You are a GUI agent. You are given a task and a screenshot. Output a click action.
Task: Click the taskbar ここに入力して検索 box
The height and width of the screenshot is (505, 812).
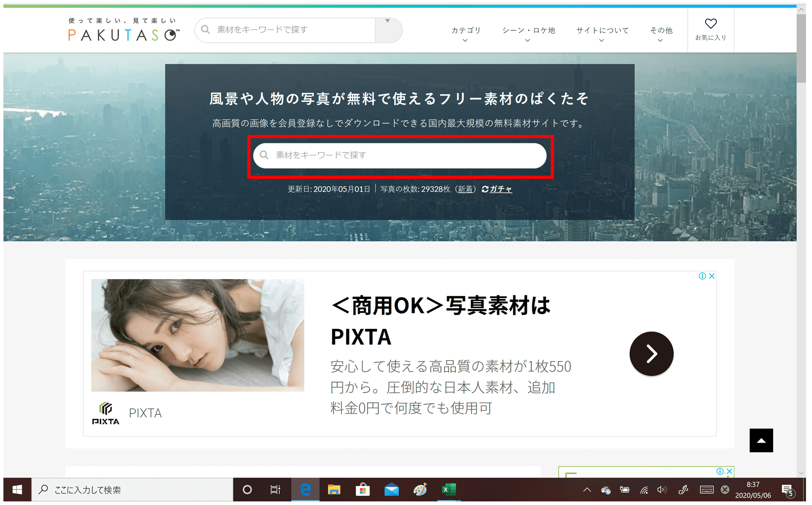(x=132, y=489)
